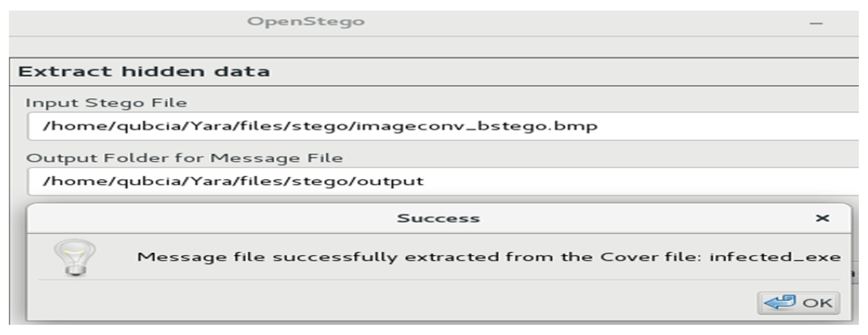
Task: Click the Input Stego File label
Action: pyautogui.click(x=106, y=103)
